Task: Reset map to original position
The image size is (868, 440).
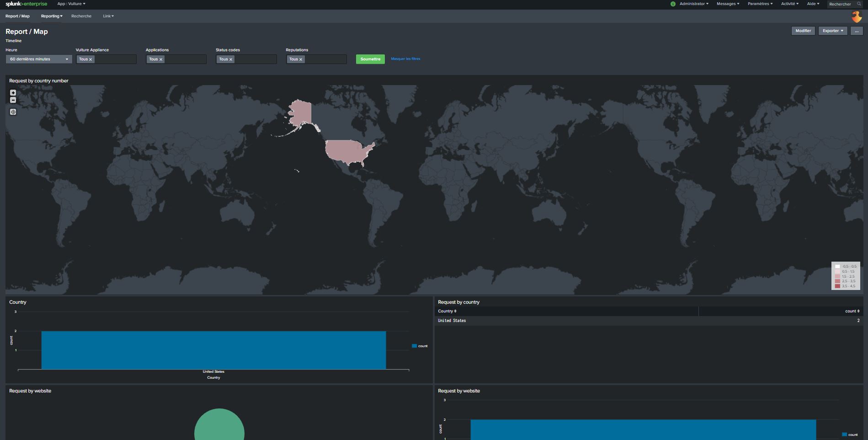Action: pos(13,112)
